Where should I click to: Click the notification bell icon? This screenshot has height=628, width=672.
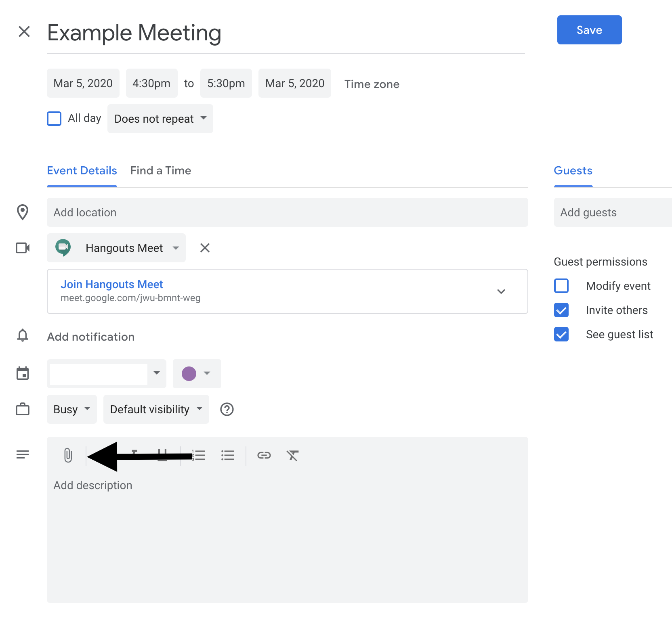point(23,335)
